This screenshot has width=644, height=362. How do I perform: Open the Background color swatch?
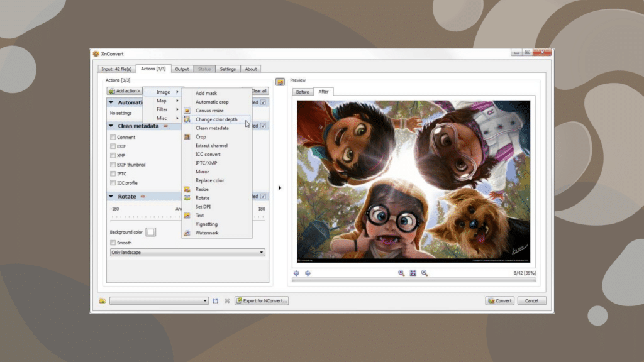click(x=150, y=232)
